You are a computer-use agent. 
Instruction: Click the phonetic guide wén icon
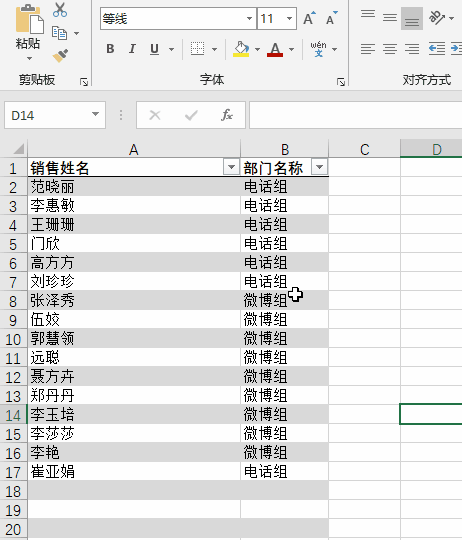318,49
